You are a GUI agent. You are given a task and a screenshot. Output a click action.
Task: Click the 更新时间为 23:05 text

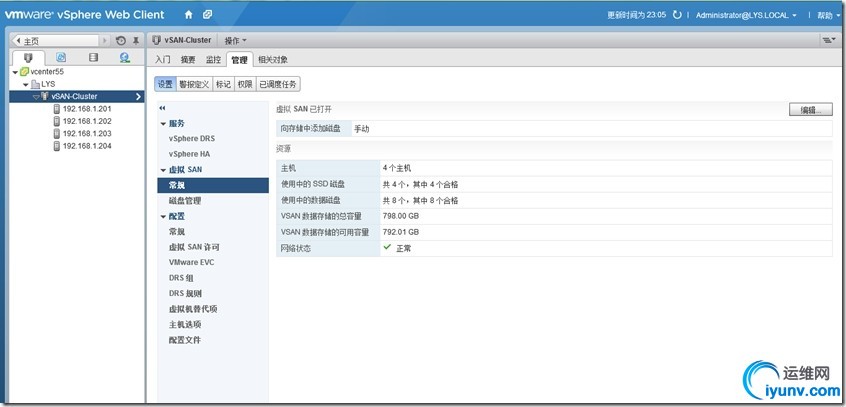(637, 15)
